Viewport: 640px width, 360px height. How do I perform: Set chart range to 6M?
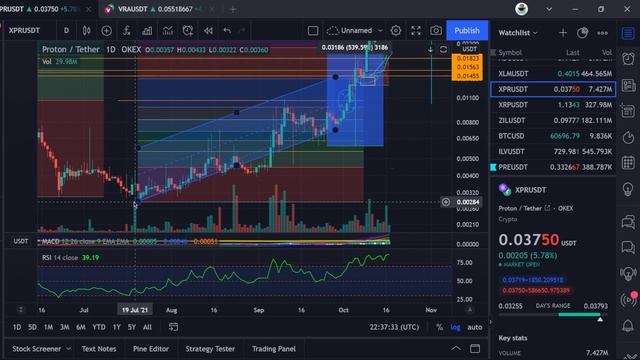(81, 327)
